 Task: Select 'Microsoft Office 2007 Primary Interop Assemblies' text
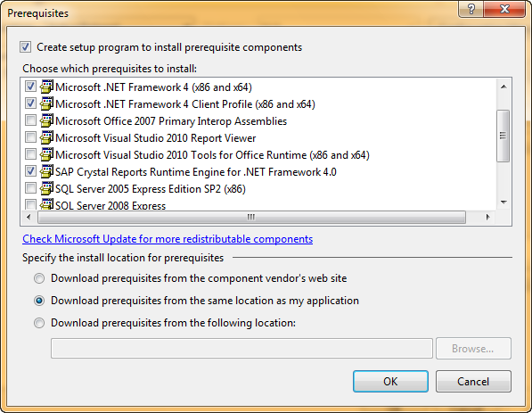(171, 121)
